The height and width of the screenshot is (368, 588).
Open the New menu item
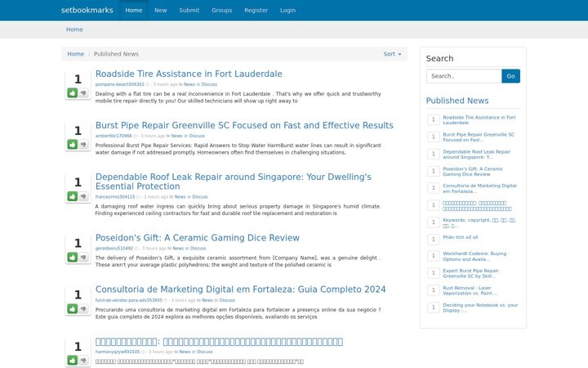(x=161, y=10)
